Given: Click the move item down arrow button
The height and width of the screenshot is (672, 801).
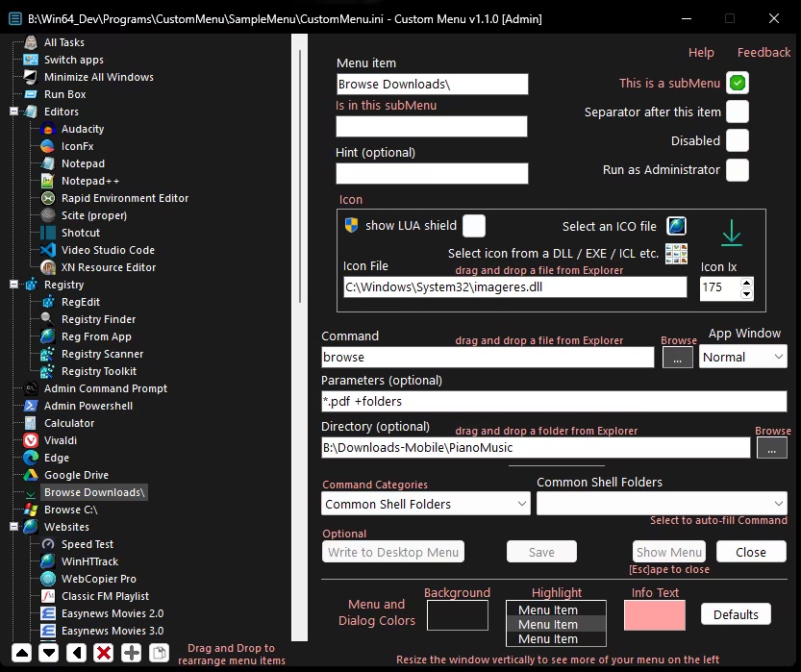Looking at the screenshot, I should coord(49,653).
